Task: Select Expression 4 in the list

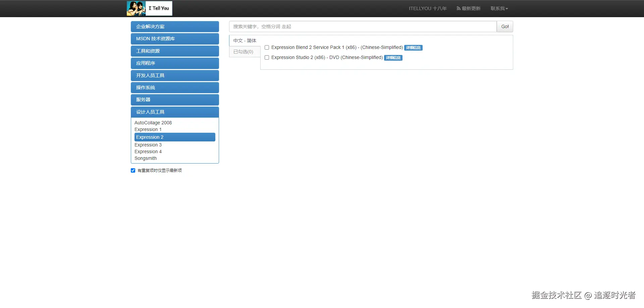Action: 148,151
